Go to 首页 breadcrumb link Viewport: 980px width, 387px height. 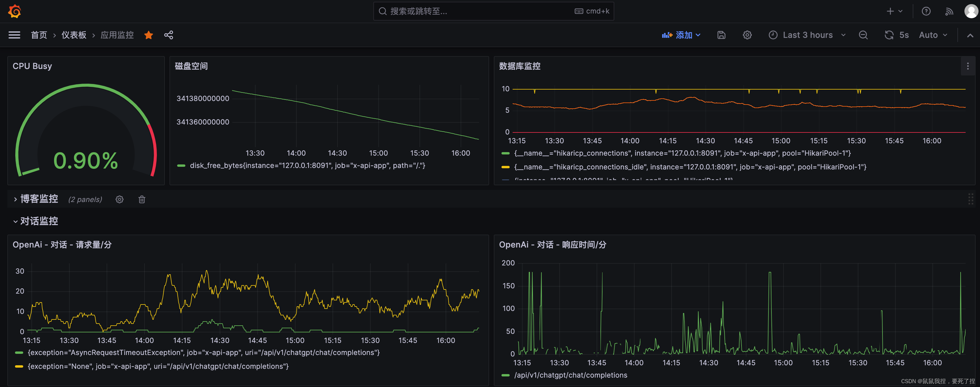point(39,35)
